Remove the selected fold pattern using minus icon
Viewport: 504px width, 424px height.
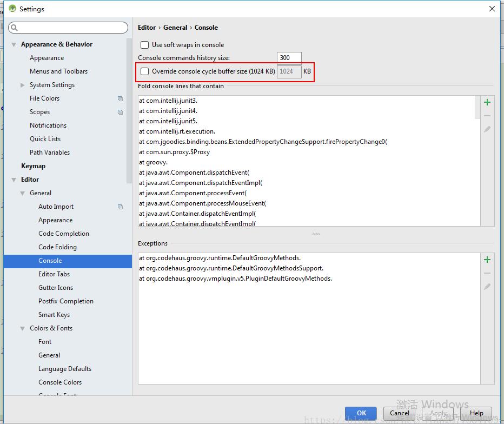pyautogui.click(x=487, y=115)
